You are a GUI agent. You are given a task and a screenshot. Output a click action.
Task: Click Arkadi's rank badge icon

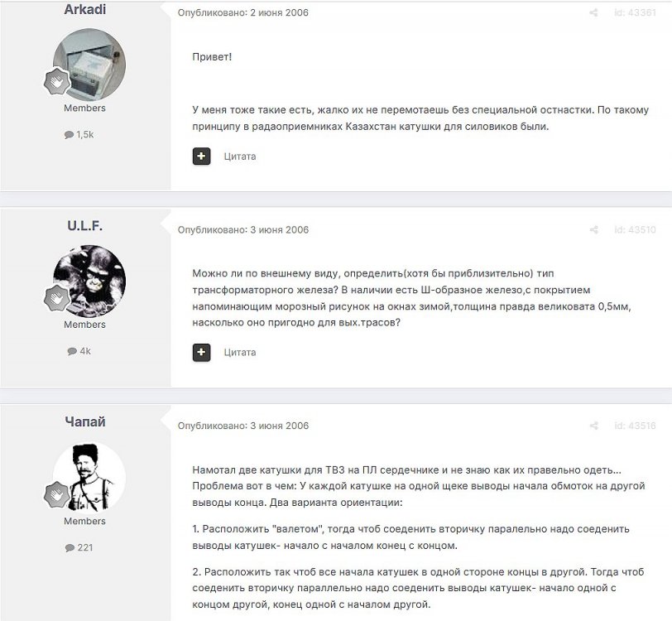pos(57,81)
